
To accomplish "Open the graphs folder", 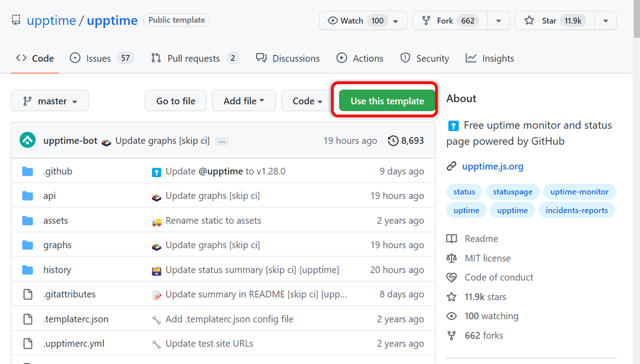I will tap(57, 245).
